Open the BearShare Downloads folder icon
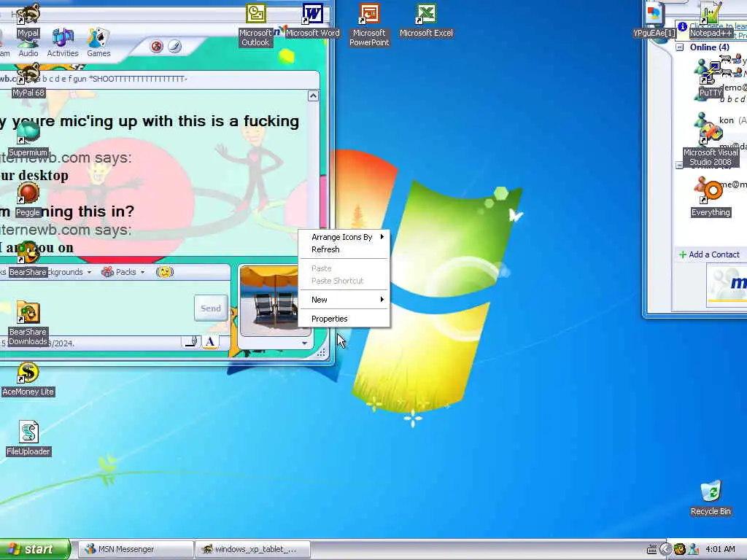The height and width of the screenshot is (560, 747). click(28, 324)
